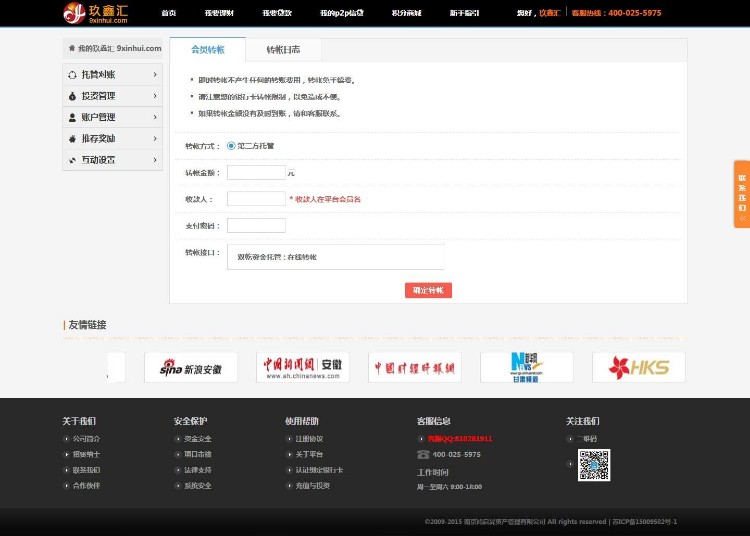Viewport: 750px width, 536px height.
Task: Click the bullet icon before 公司简介
Action: 66,439
